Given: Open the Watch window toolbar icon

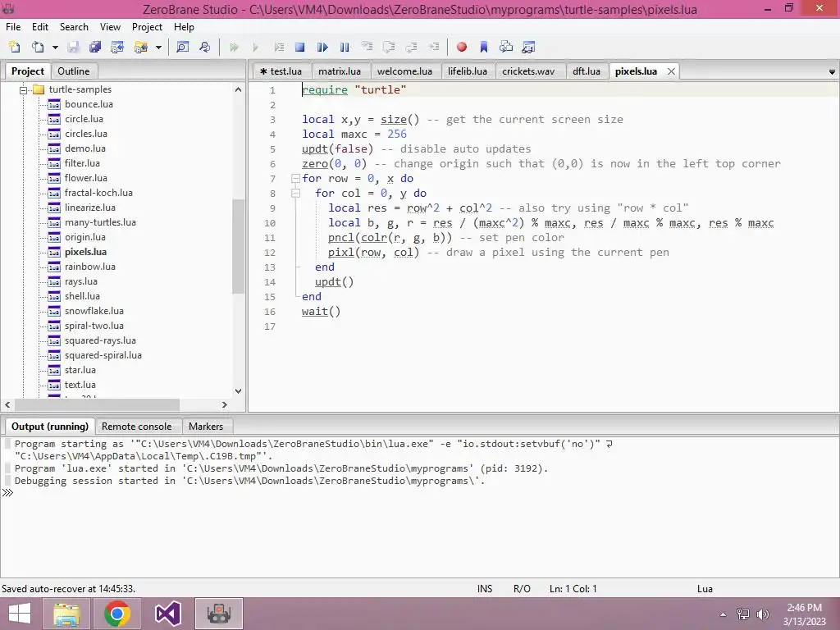Looking at the screenshot, I should tap(528, 47).
